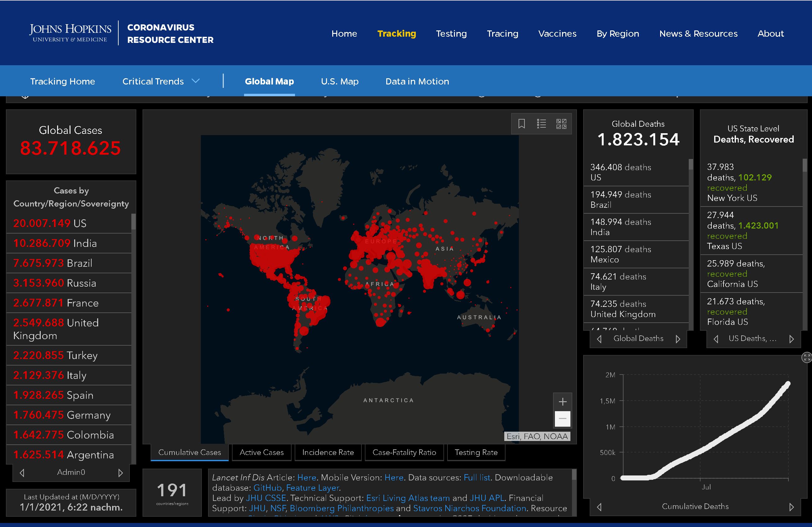The image size is (812, 527).
Task: Select the Brazil cases row
Action: point(69,263)
